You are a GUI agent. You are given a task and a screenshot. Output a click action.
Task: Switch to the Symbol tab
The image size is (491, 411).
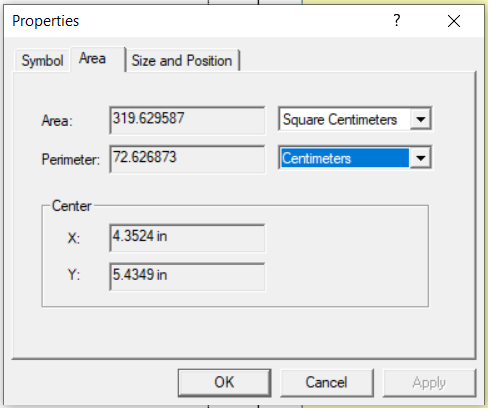click(42, 61)
